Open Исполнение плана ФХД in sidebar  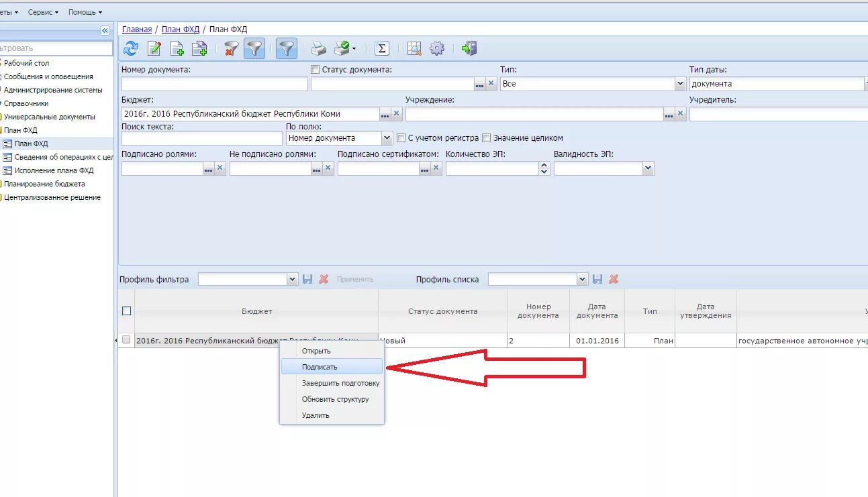54,170
